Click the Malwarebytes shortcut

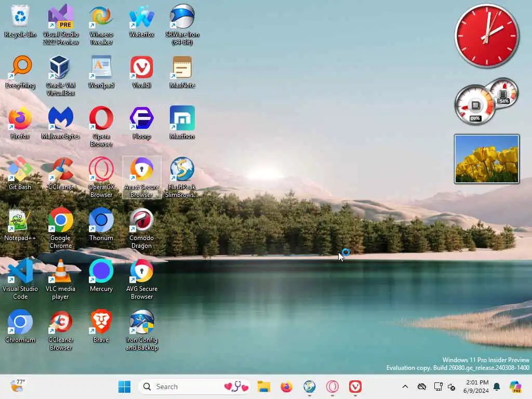point(60,123)
